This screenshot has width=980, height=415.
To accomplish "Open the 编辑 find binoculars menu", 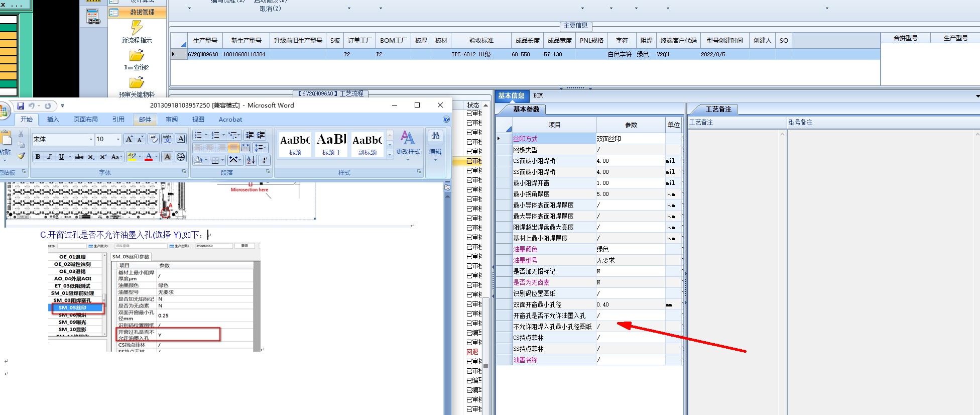I will [x=435, y=143].
